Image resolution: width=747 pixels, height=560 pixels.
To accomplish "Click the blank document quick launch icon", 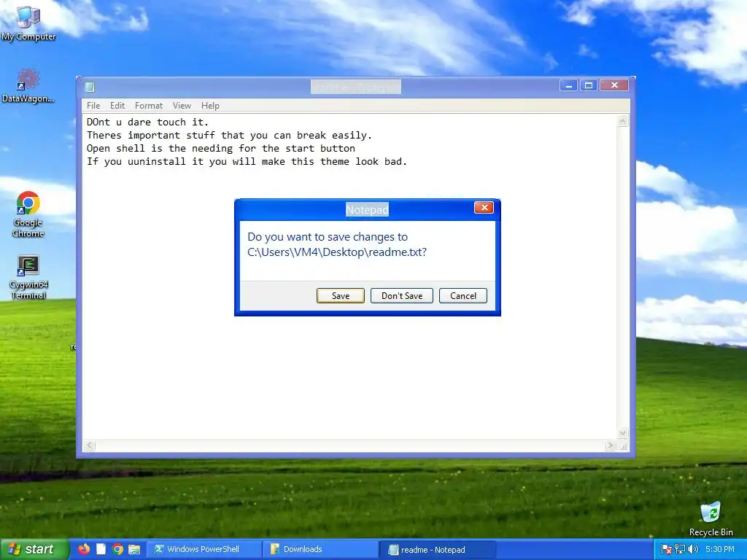I will coord(101,549).
